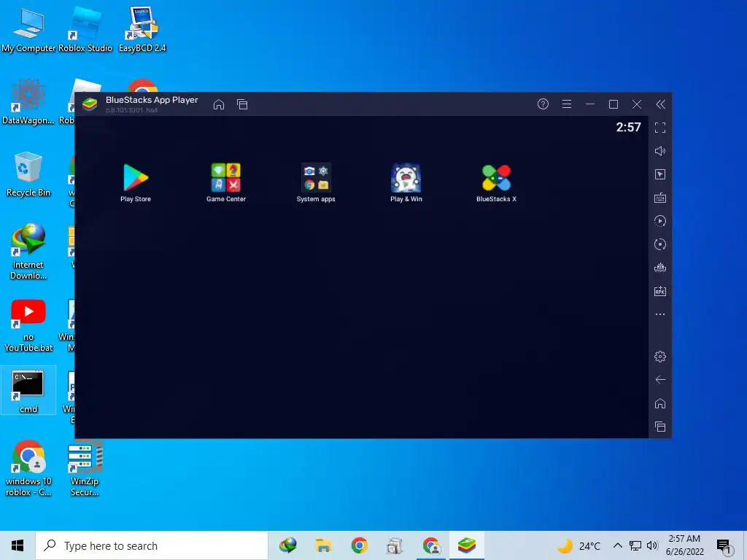Open keyboard game controls in sidebar

coord(659,198)
